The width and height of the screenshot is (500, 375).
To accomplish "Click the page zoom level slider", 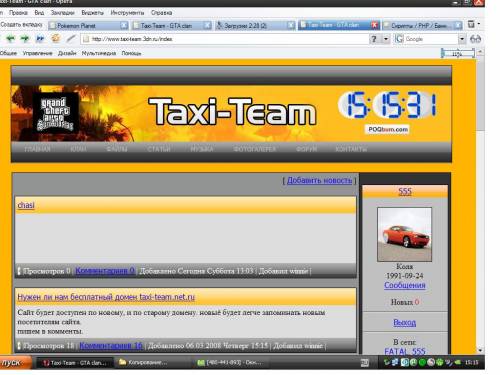I will click(458, 53).
